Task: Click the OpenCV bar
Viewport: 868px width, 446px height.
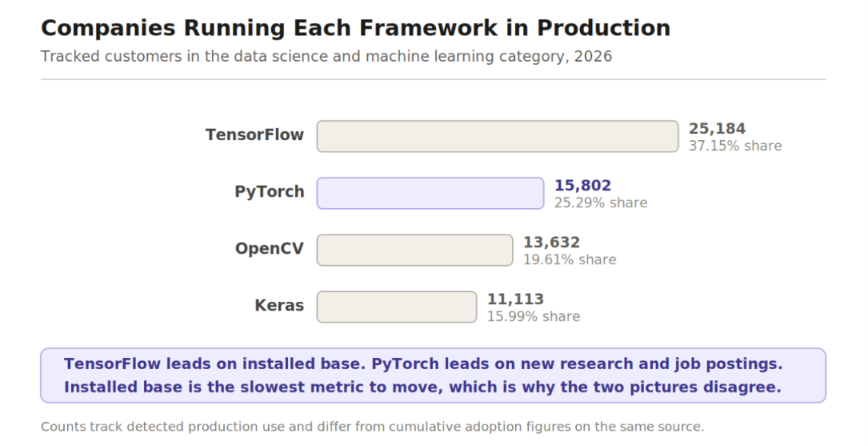Action: 414,250
